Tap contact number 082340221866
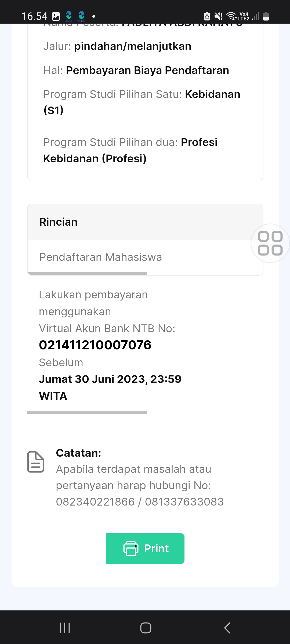This screenshot has height=644, width=290. 95,502
